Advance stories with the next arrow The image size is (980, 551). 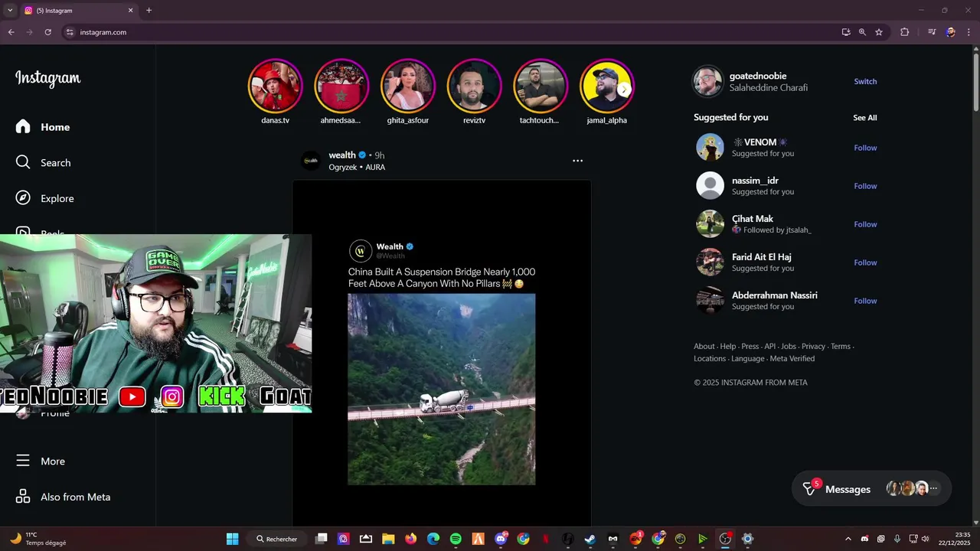click(624, 90)
